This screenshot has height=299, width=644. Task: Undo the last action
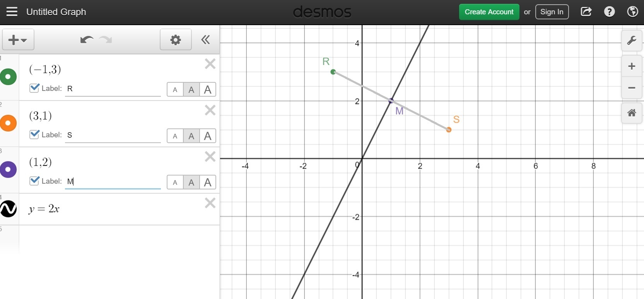click(86, 39)
